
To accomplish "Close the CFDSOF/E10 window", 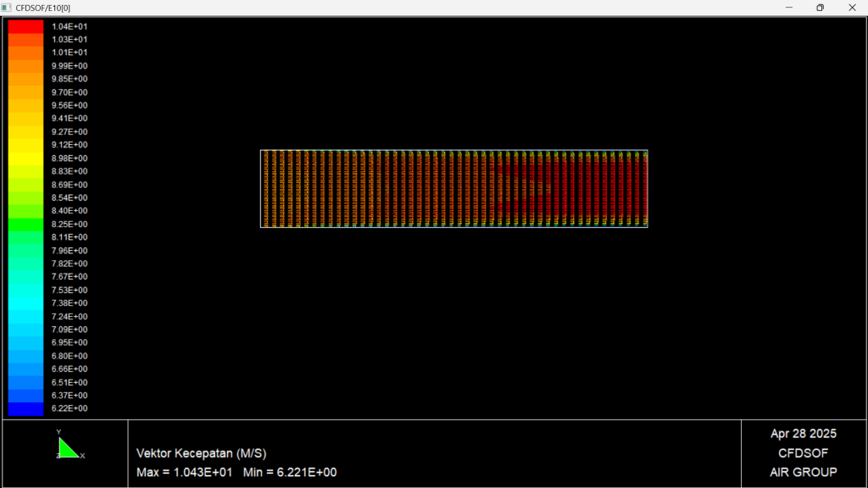I will click(x=851, y=8).
